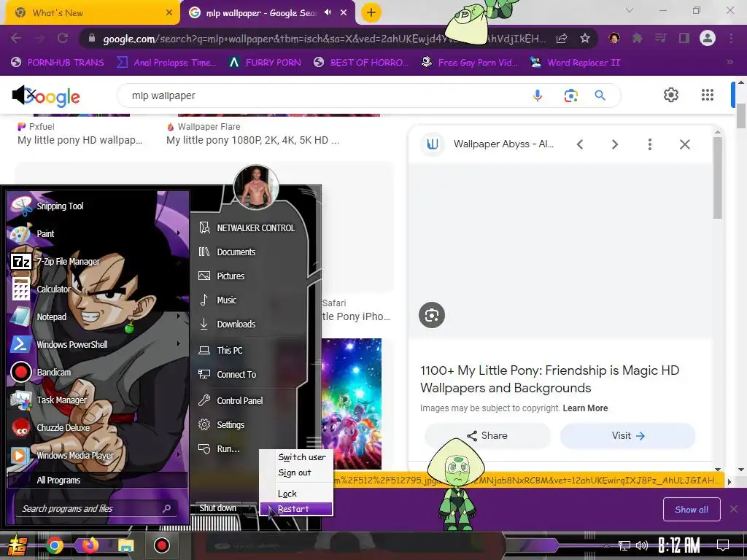Image resolution: width=747 pixels, height=560 pixels.
Task: Open NETWALKER CONTROL user folder
Action: coord(248,228)
